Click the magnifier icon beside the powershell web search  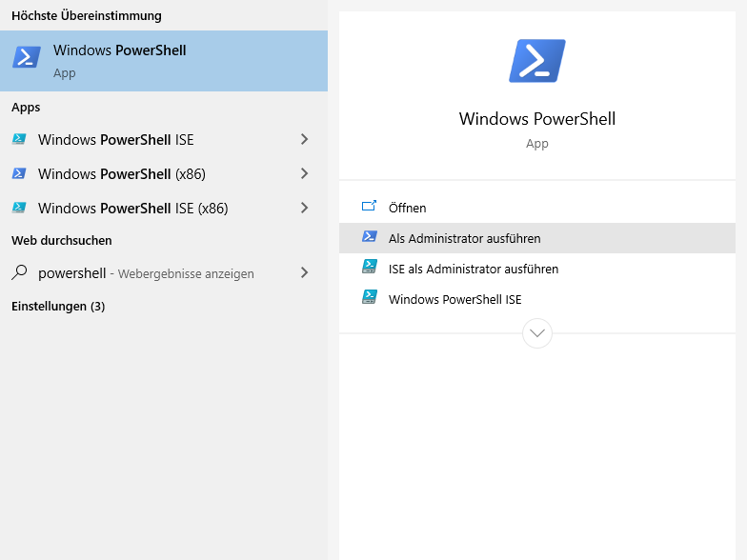click(x=19, y=272)
